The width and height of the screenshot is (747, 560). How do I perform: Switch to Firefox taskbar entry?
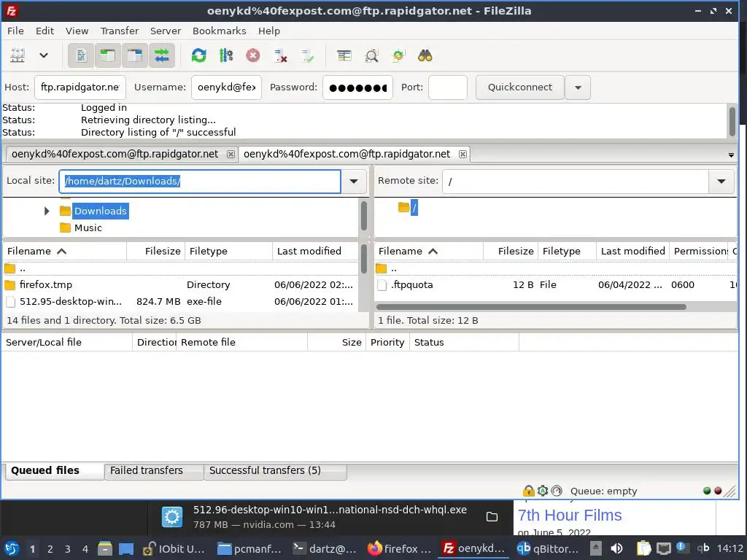[x=399, y=548]
